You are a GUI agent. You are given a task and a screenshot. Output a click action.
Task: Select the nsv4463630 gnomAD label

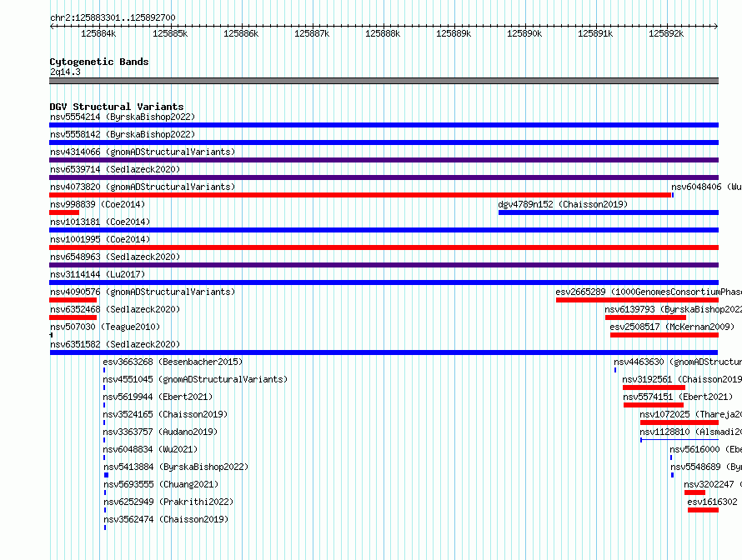pyautogui.click(x=678, y=362)
